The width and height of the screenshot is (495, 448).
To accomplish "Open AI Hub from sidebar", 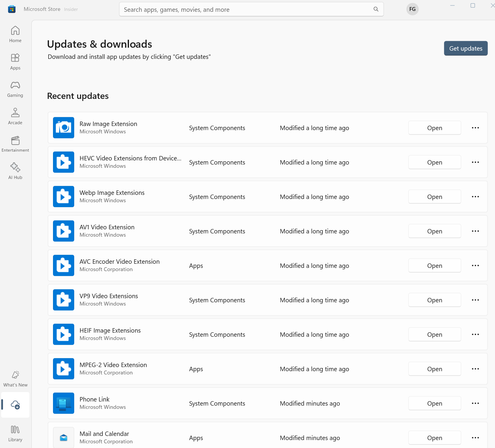I will [x=15, y=171].
